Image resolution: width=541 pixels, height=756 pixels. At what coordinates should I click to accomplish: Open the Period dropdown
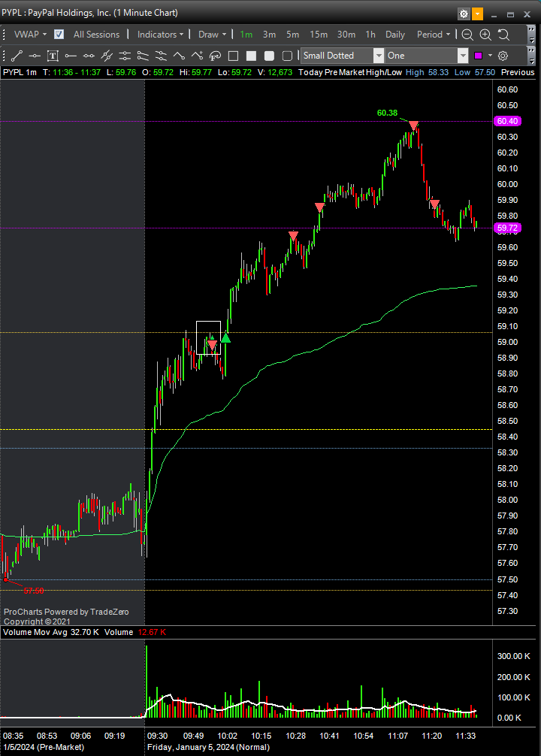(x=434, y=35)
